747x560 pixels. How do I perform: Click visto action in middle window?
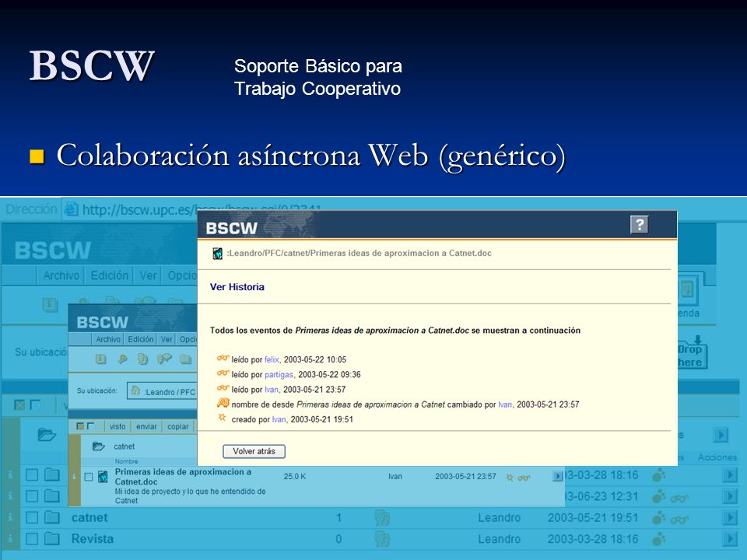[x=117, y=427]
